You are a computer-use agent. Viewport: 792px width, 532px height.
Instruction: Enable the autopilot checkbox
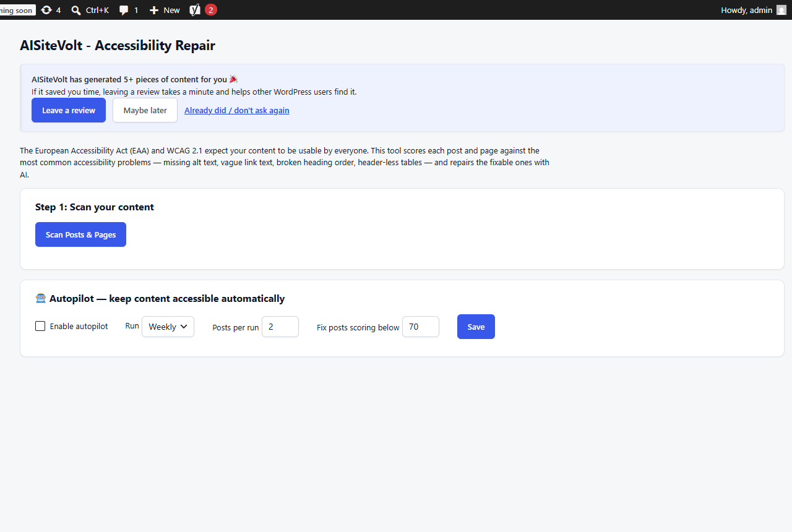[40, 326]
